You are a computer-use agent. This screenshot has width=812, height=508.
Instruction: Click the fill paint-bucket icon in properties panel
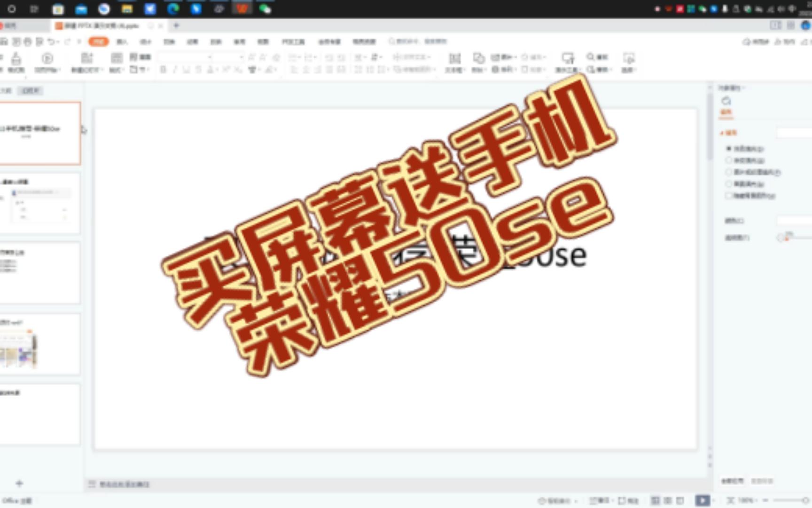point(726,101)
